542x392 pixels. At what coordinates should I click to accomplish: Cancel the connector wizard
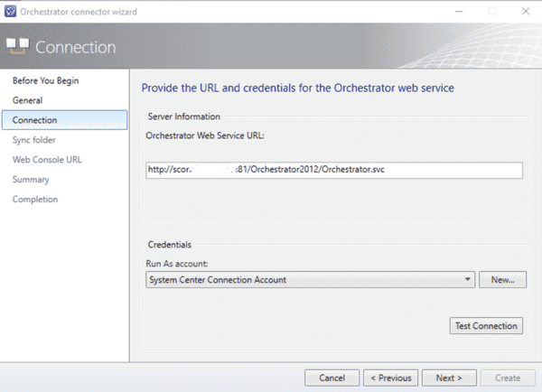(x=332, y=378)
